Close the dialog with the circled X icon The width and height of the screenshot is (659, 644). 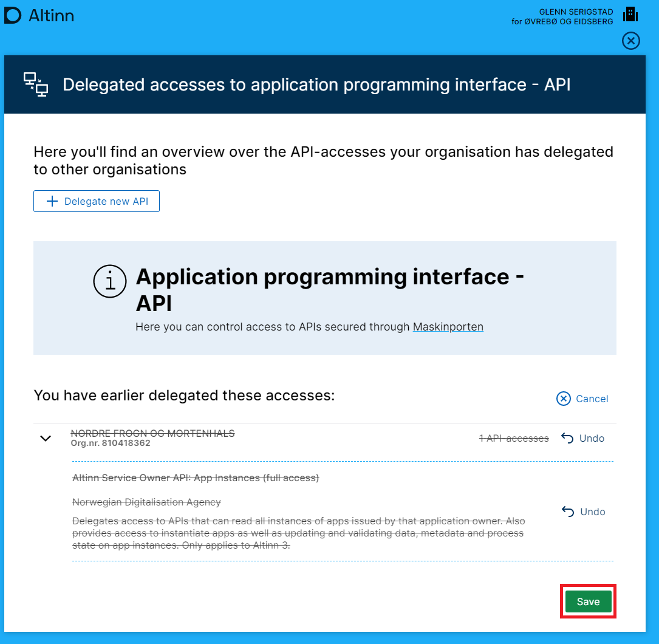pos(631,41)
